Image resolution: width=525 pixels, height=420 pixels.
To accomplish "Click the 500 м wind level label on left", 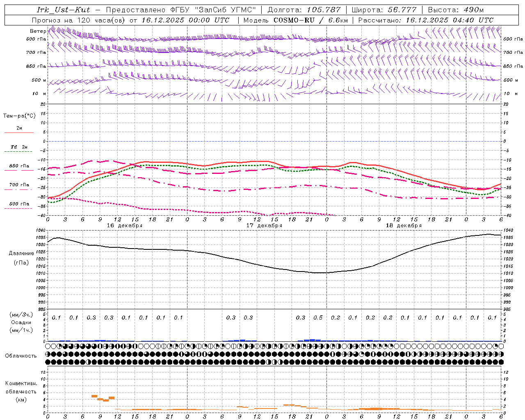I will coord(39,80).
